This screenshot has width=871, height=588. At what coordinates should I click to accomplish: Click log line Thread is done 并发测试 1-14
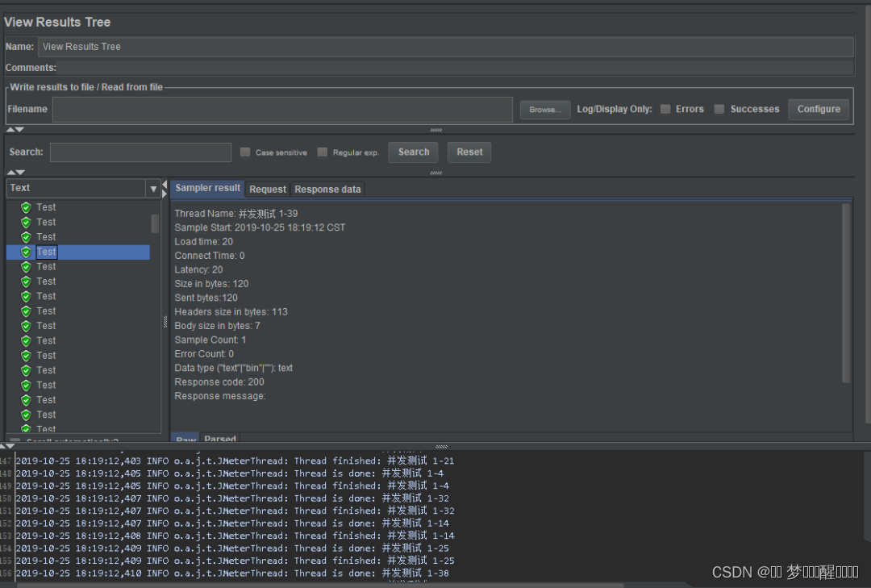(x=233, y=523)
